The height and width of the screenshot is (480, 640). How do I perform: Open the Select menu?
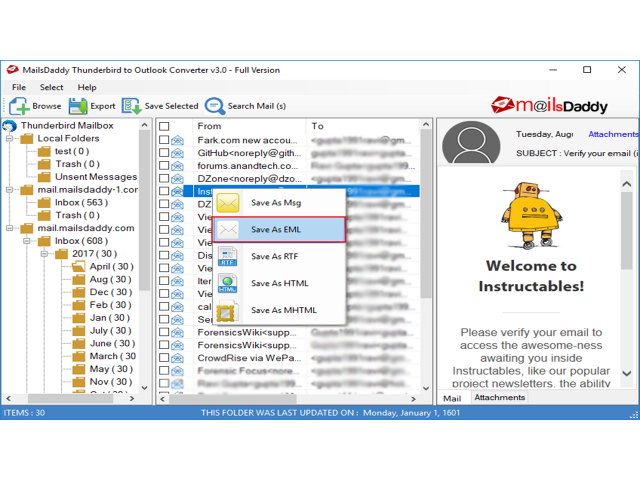click(51, 87)
